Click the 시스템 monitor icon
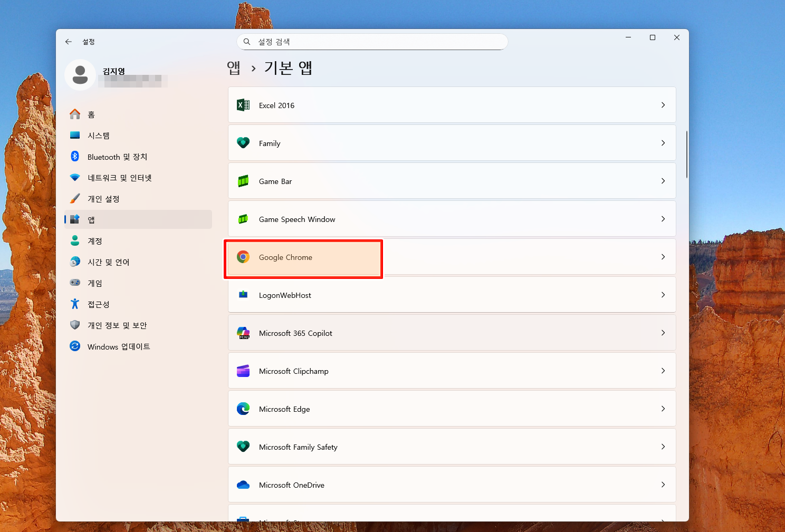 point(75,136)
